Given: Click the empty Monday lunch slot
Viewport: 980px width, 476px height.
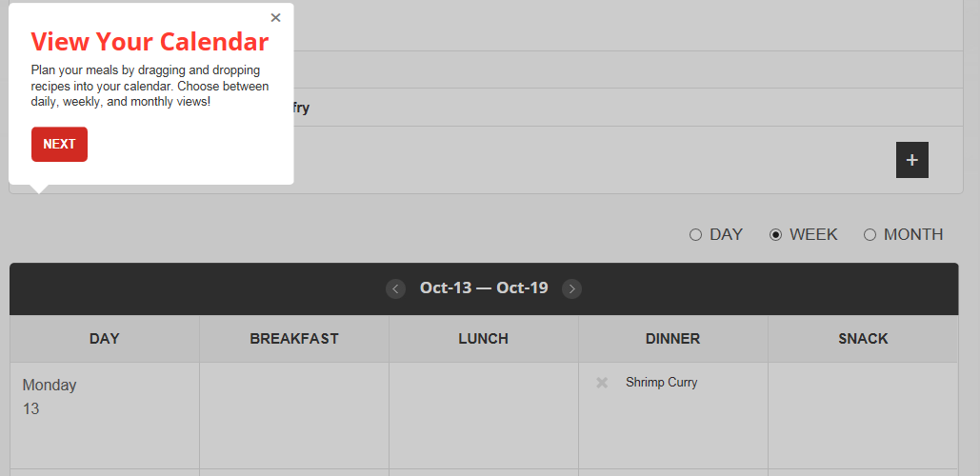Looking at the screenshot, I should pos(483,414).
